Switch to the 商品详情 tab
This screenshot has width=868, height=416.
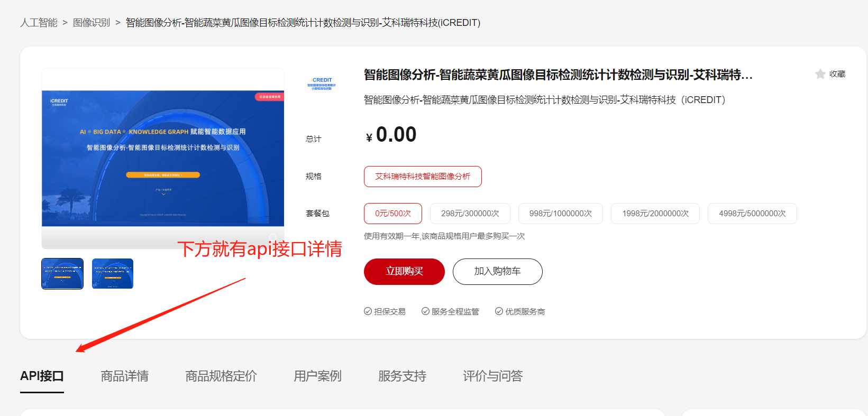125,376
